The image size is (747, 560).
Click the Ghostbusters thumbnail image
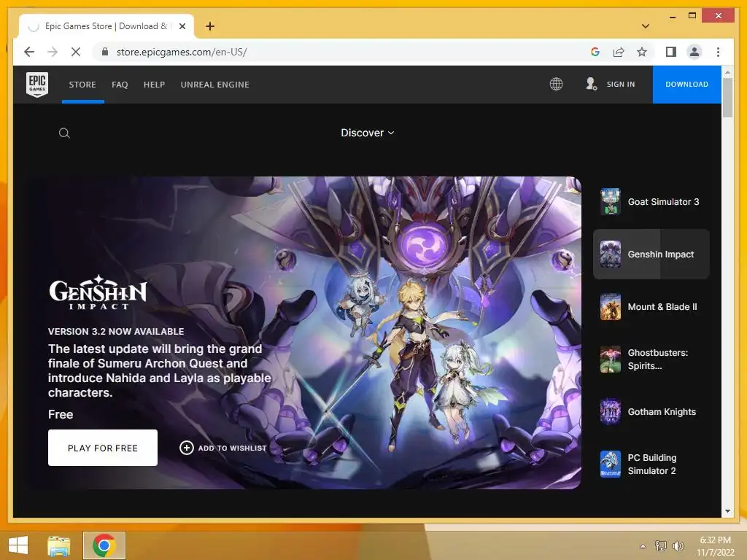click(x=611, y=359)
